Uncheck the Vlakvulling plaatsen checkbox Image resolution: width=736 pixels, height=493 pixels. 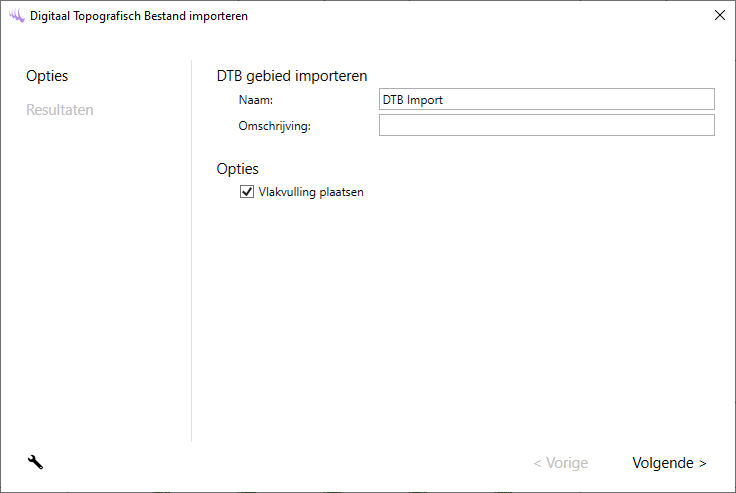247,192
